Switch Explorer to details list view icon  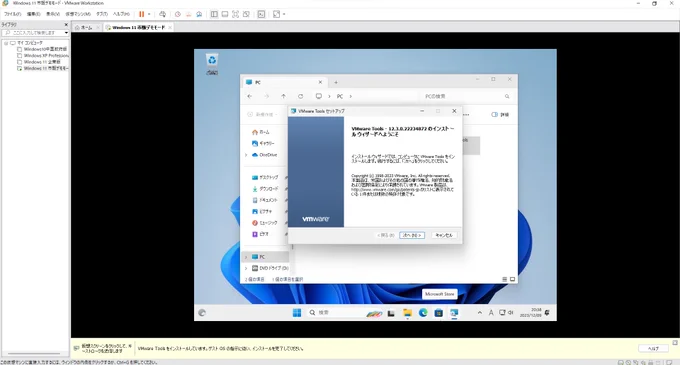click(x=504, y=279)
